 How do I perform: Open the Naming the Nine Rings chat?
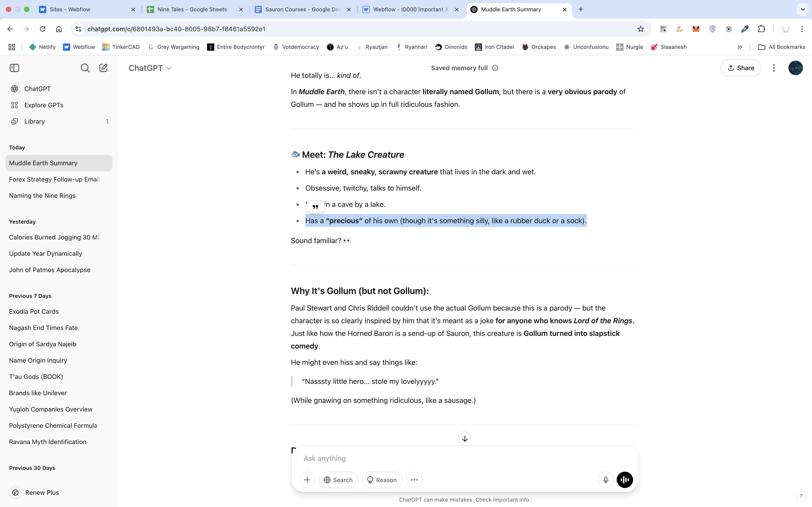[42, 196]
